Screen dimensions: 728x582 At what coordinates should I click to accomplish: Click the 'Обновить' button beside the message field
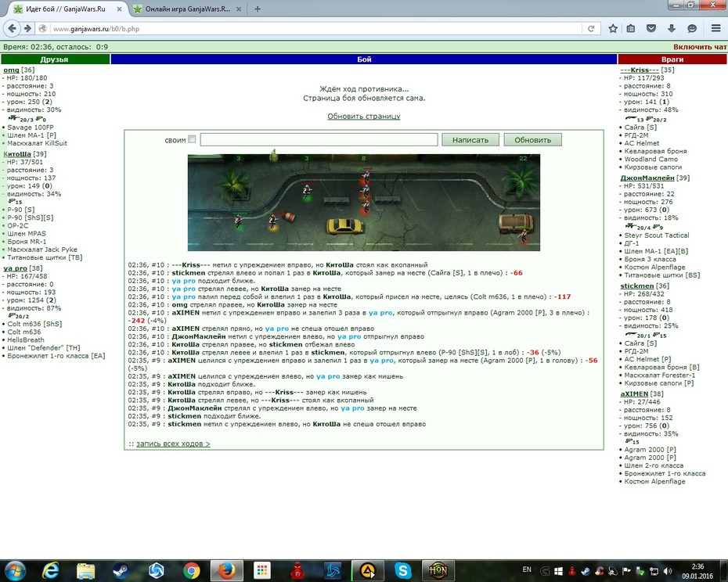pos(532,140)
